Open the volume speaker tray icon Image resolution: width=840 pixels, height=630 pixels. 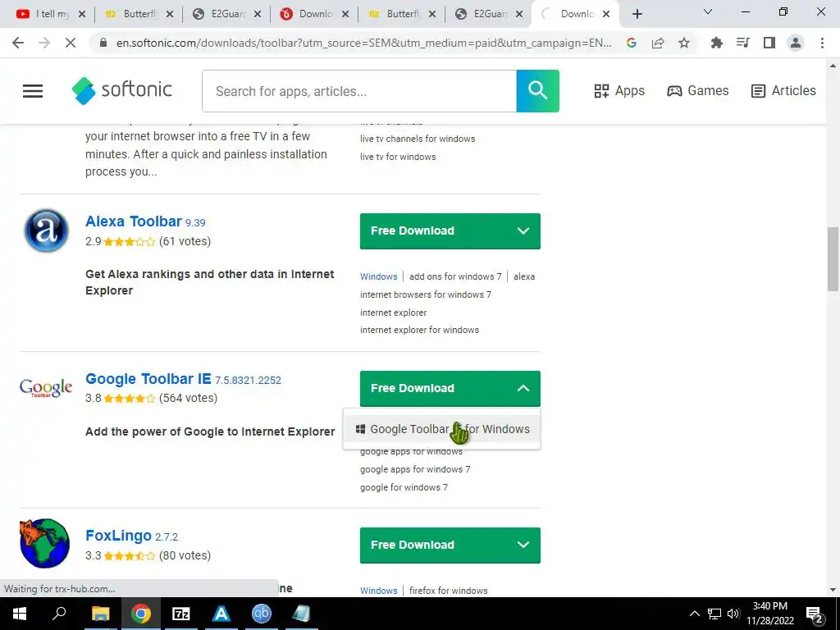733,614
